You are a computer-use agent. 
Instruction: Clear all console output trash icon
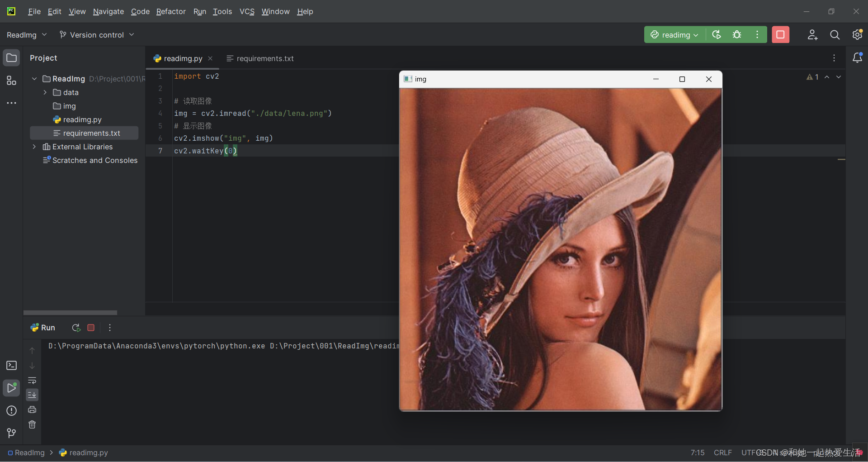coord(32,424)
